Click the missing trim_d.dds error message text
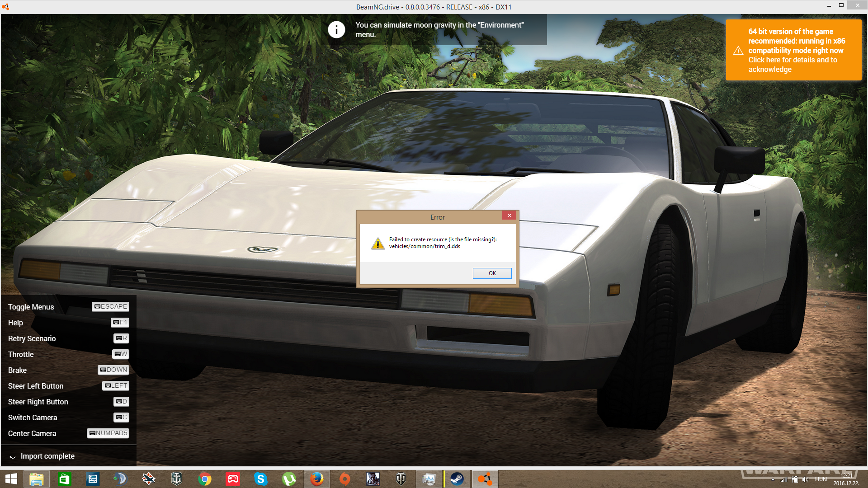The height and width of the screenshot is (488, 868). click(443, 243)
